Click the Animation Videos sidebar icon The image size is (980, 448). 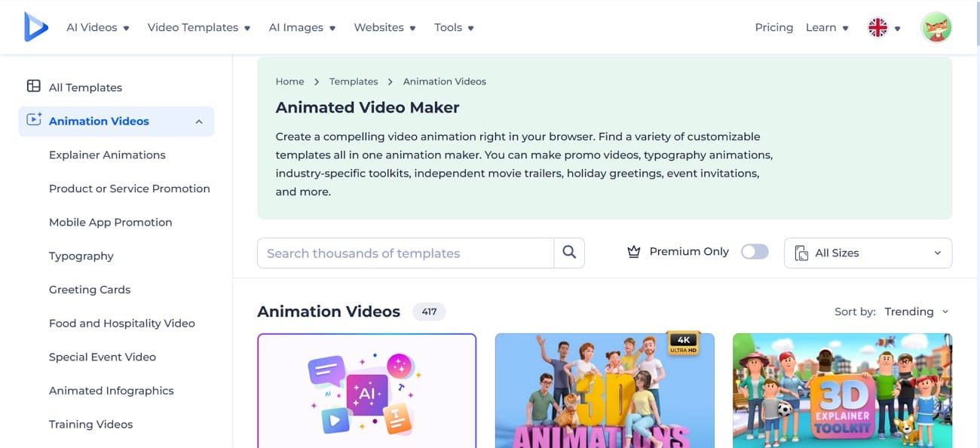(x=33, y=121)
